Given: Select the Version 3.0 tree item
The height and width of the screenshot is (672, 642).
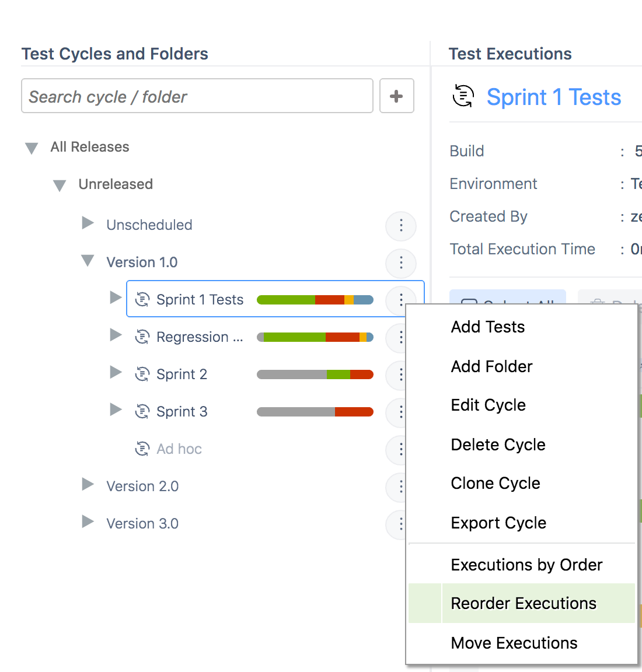Looking at the screenshot, I should click(x=142, y=524).
